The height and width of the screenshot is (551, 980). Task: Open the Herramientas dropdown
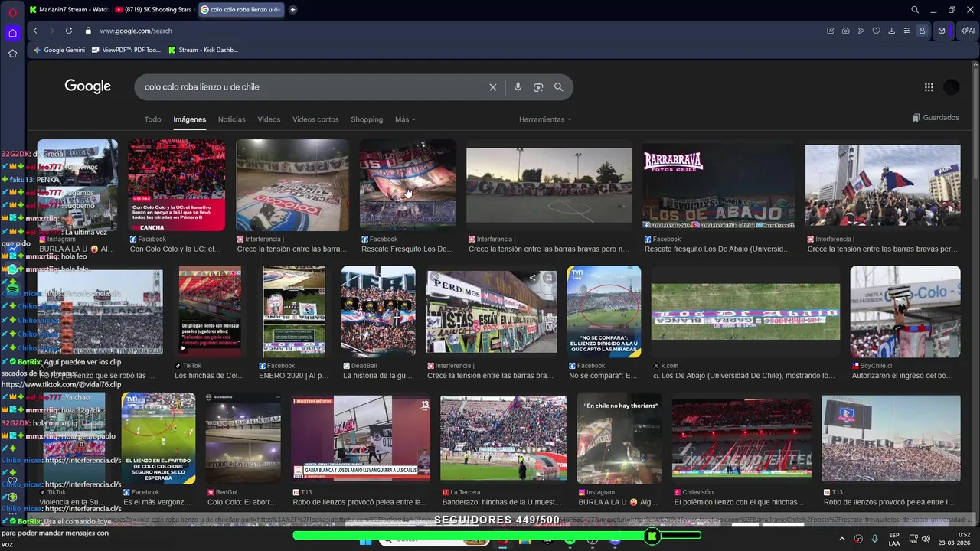(545, 119)
